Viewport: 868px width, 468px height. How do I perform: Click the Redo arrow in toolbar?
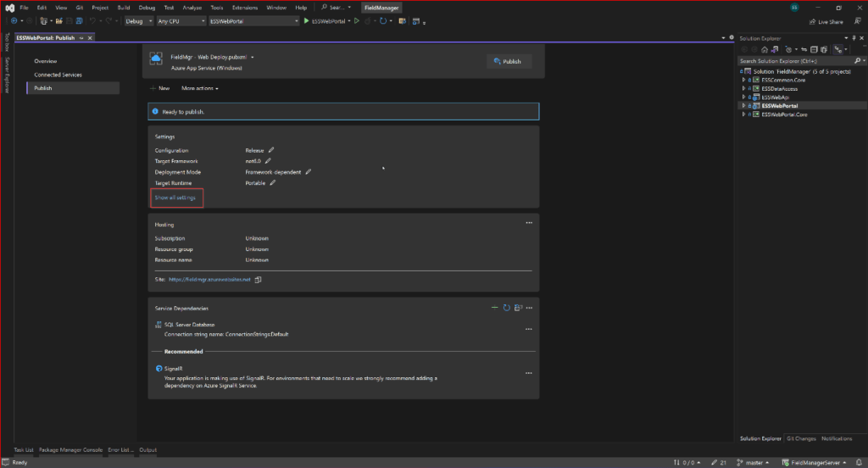pyautogui.click(x=108, y=21)
